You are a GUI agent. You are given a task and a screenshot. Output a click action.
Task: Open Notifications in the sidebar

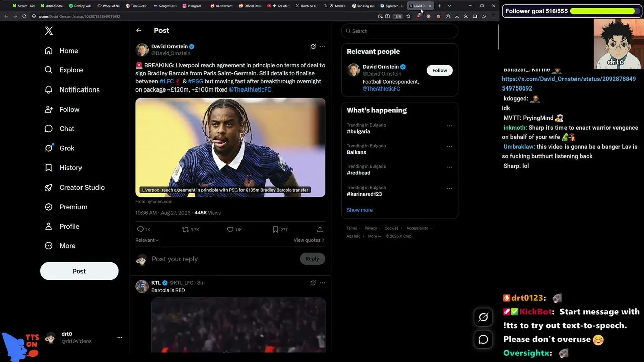click(72, 89)
